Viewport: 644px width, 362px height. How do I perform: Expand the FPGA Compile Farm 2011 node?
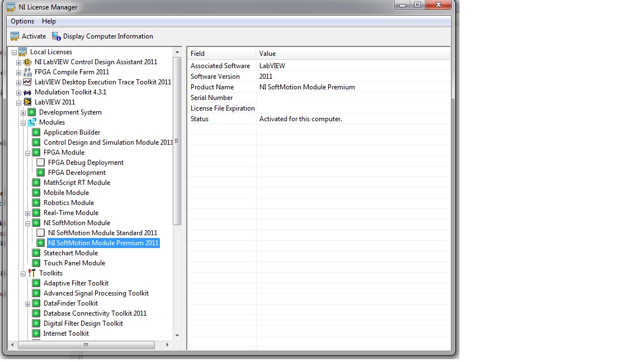coord(19,73)
